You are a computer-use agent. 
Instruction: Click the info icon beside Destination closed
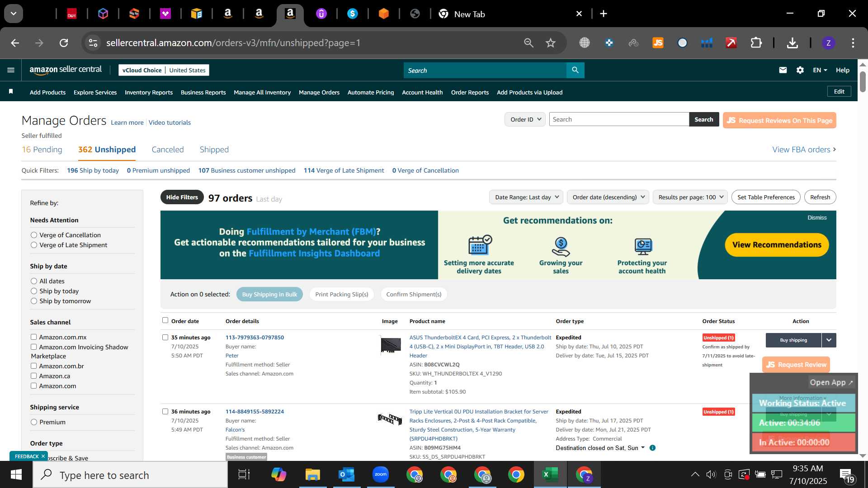pos(652,448)
